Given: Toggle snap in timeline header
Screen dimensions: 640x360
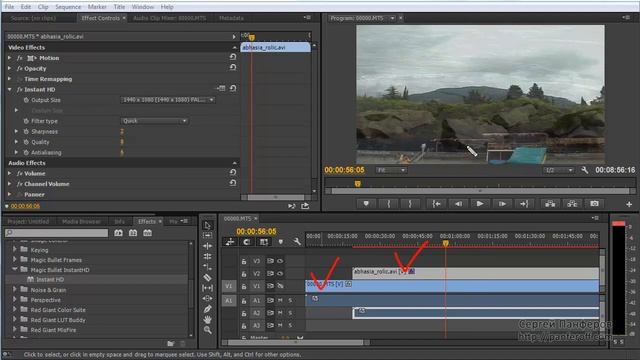Looking at the screenshot, I should point(247,242).
